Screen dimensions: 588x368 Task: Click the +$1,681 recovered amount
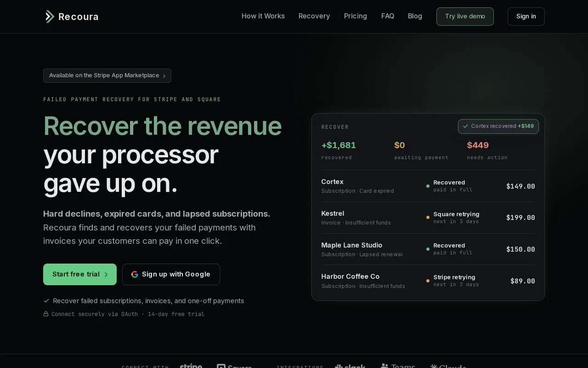click(339, 145)
